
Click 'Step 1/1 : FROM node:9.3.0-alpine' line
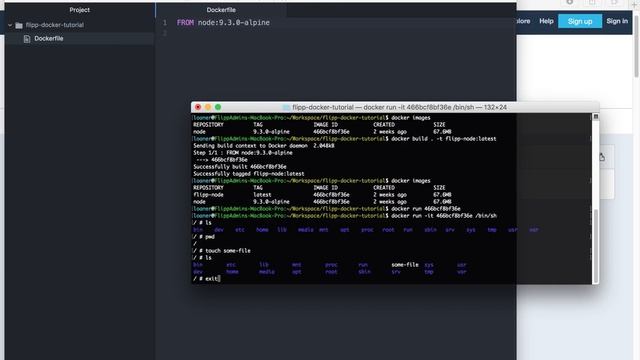[243, 153]
